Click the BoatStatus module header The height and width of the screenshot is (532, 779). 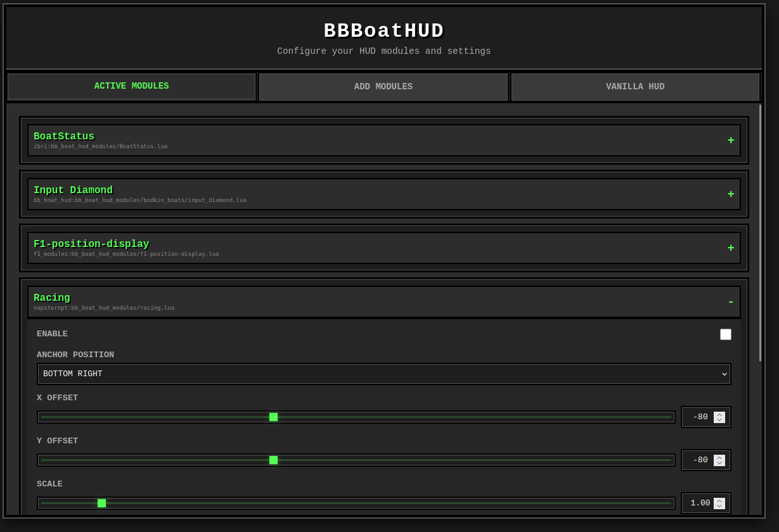click(x=384, y=141)
